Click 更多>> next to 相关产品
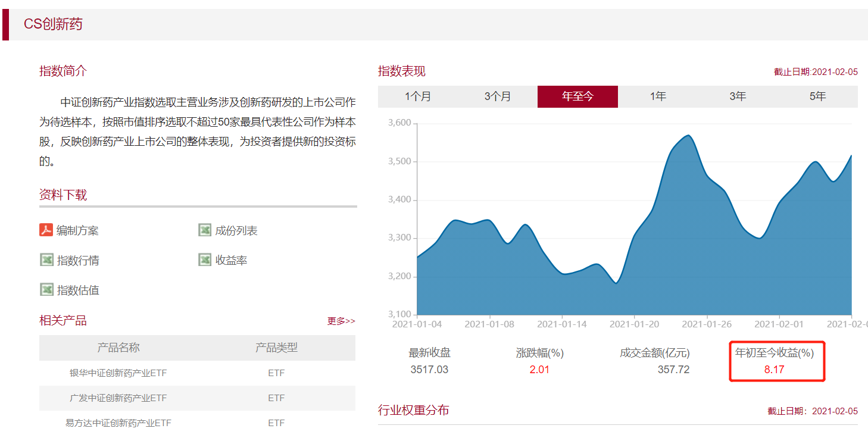The height and width of the screenshot is (444, 868). (x=341, y=321)
